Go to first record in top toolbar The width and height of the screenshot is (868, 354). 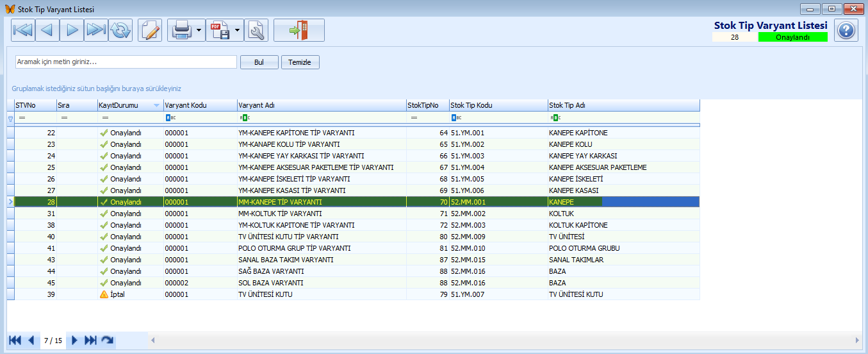23,30
